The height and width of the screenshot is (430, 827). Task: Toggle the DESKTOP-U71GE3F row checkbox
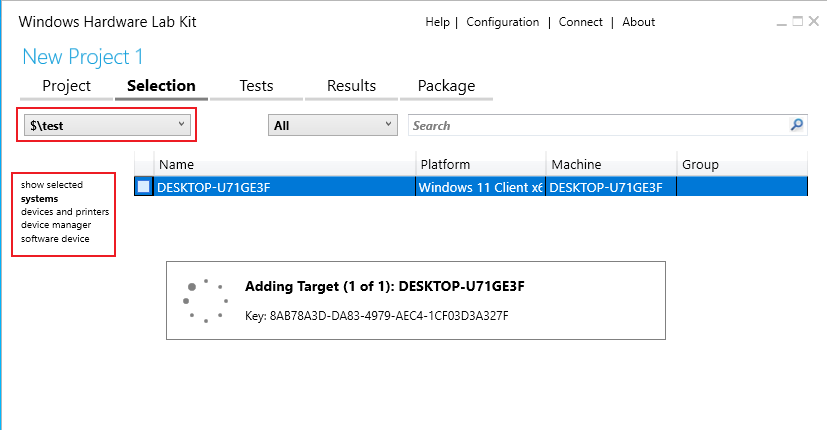(144, 186)
